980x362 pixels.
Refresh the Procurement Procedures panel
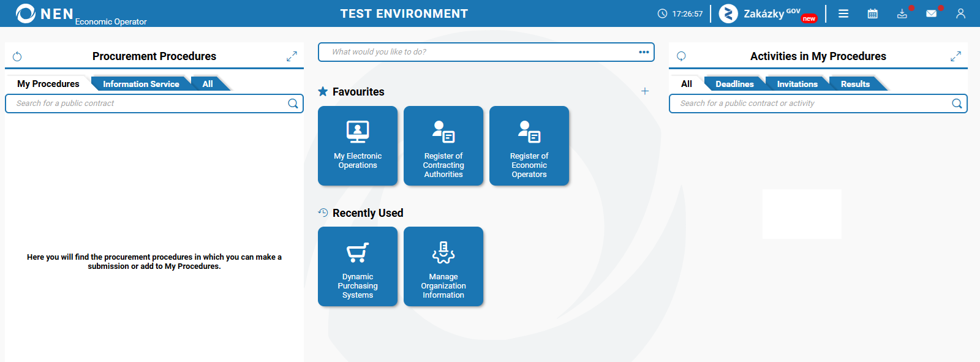point(17,56)
